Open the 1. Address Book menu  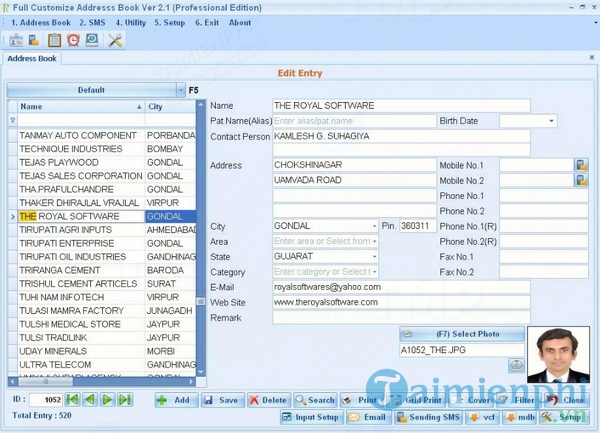(41, 23)
